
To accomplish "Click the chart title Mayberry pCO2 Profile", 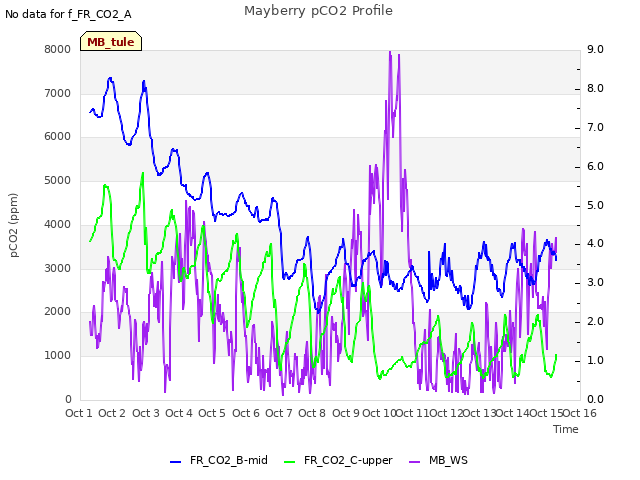I will pyautogui.click(x=318, y=11).
